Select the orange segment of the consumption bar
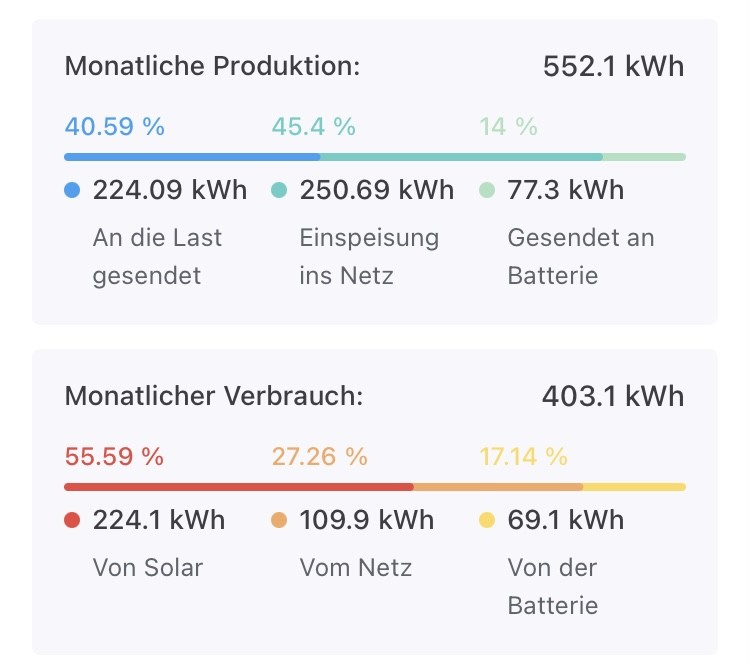The height and width of the screenshot is (669, 750). (x=498, y=487)
